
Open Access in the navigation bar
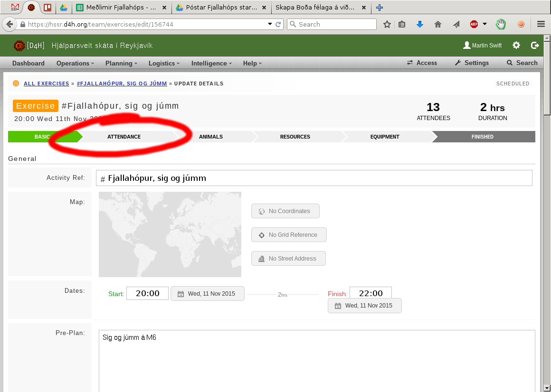pos(422,63)
